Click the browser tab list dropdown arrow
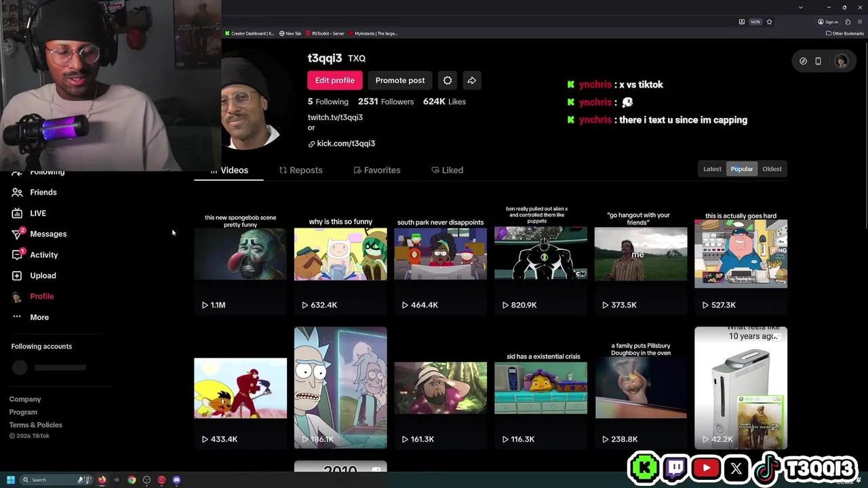This screenshot has width=868, height=488. tap(801, 7)
